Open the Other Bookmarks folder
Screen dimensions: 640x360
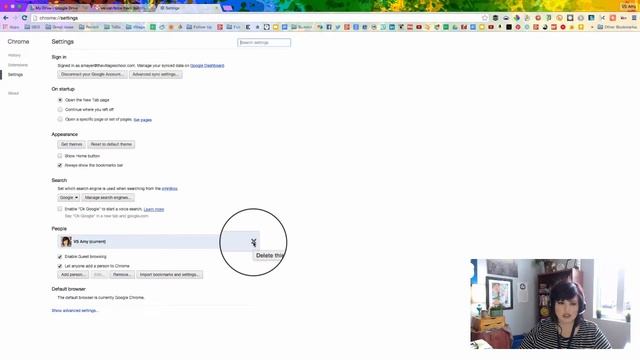pyautogui.click(x=617, y=27)
